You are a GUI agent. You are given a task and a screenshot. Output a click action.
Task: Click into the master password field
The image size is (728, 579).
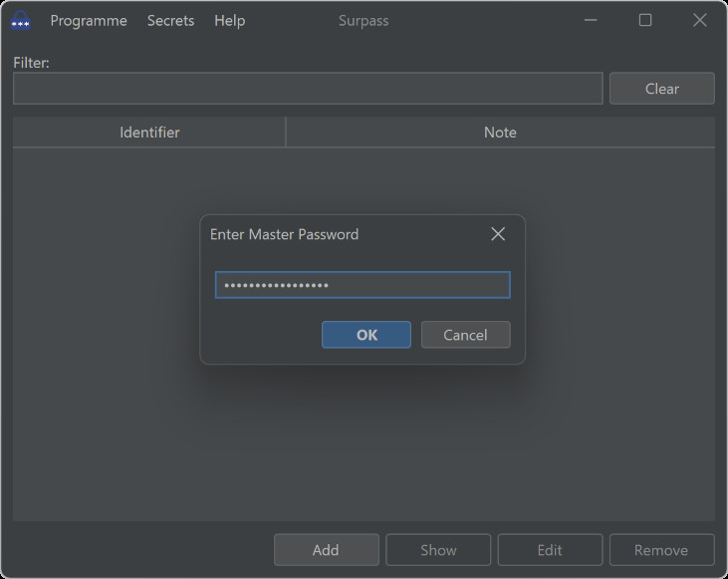pos(363,285)
